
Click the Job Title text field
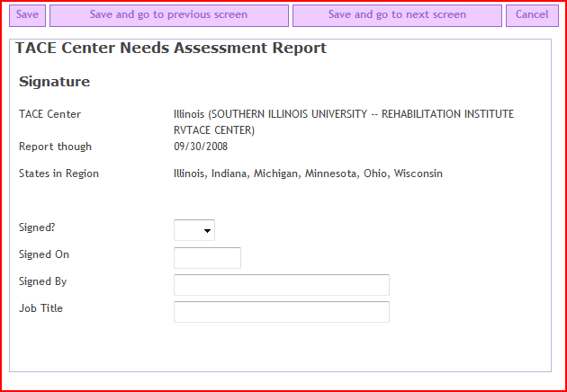tap(282, 312)
